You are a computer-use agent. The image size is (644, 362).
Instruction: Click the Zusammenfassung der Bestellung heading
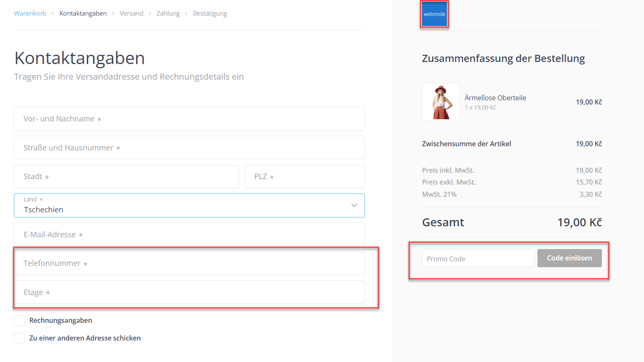503,59
